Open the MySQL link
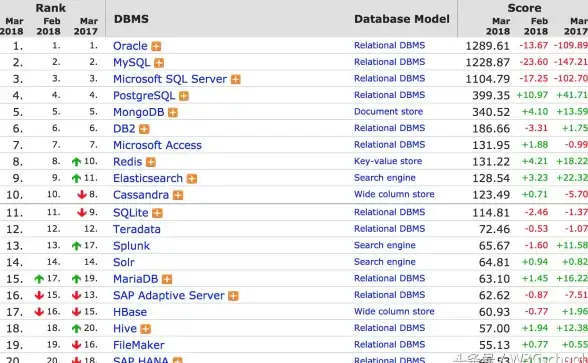This screenshot has width=588, height=363. click(x=132, y=63)
